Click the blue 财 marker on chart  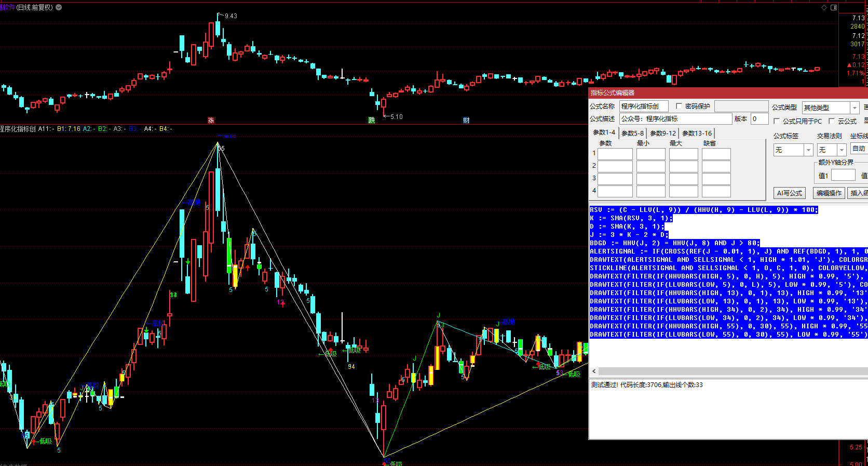466,121
